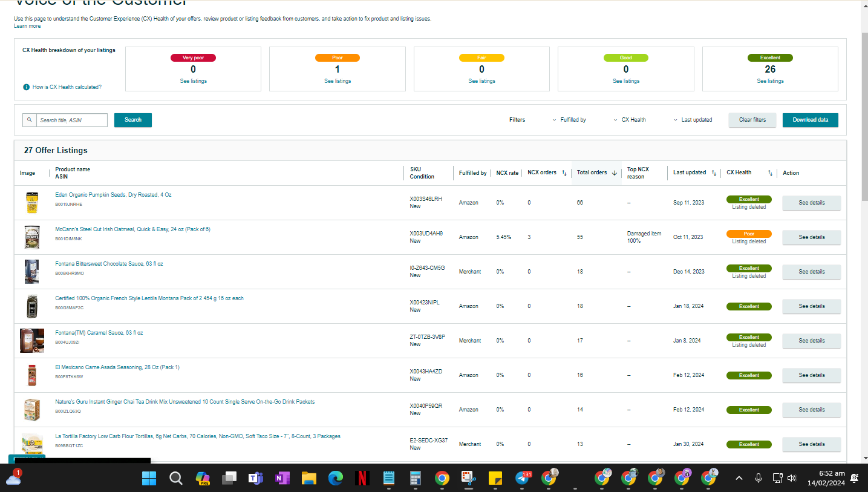Open Fontana(TM) Caramel Sauce product link
The image size is (868, 492).
[x=99, y=333]
